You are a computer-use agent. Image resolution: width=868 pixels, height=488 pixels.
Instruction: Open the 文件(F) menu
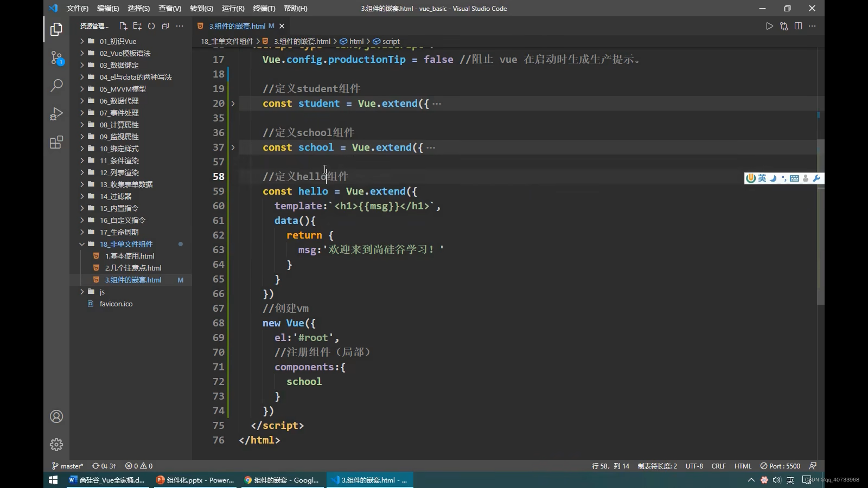tap(78, 8)
